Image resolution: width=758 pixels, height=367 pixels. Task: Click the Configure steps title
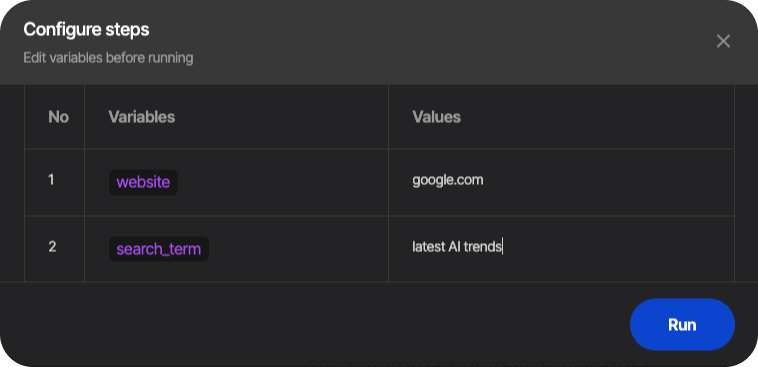click(x=86, y=30)
